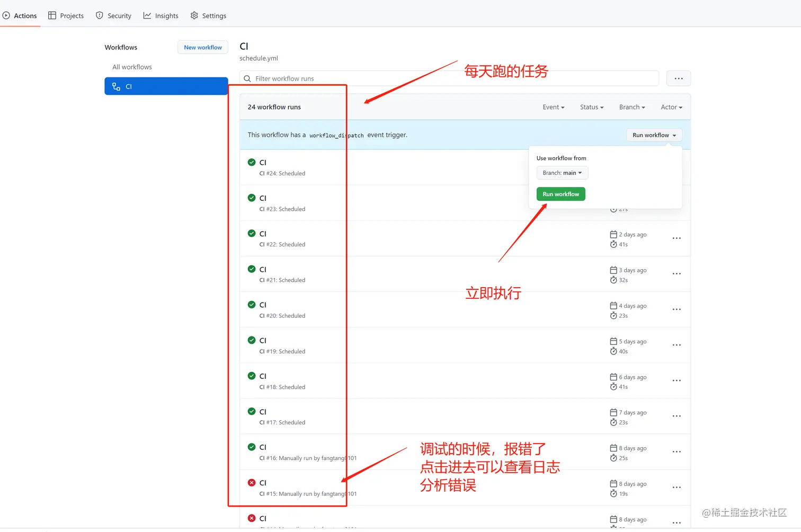Open the repository Settings tab
The width and height of the screenshot is (801, 532).
pos(208,16)
